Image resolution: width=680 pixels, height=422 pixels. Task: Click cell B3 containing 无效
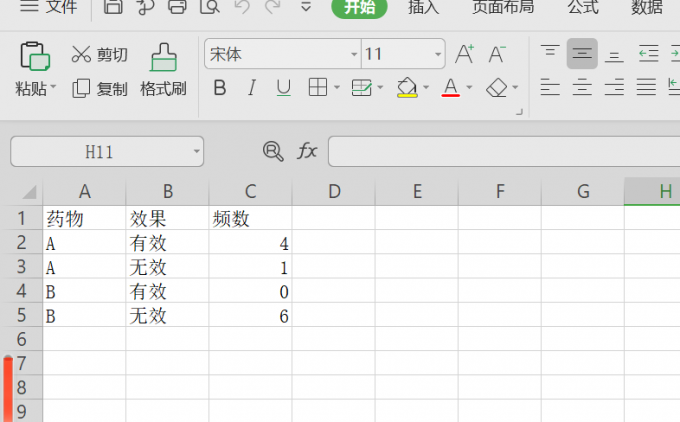click(167, 266)
